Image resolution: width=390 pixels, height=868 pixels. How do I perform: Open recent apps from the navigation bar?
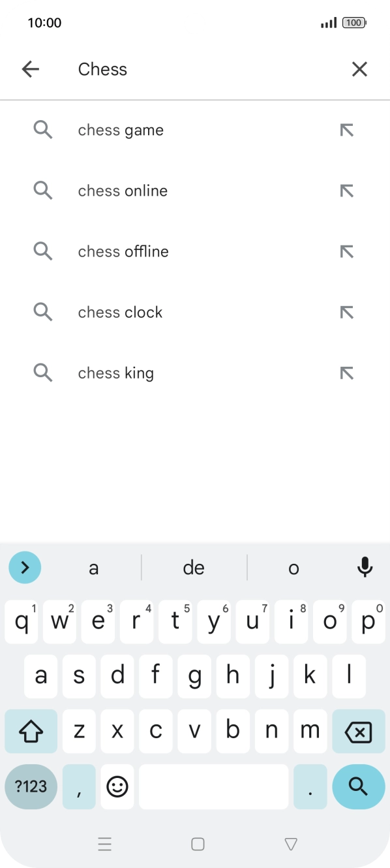point(105,844)
